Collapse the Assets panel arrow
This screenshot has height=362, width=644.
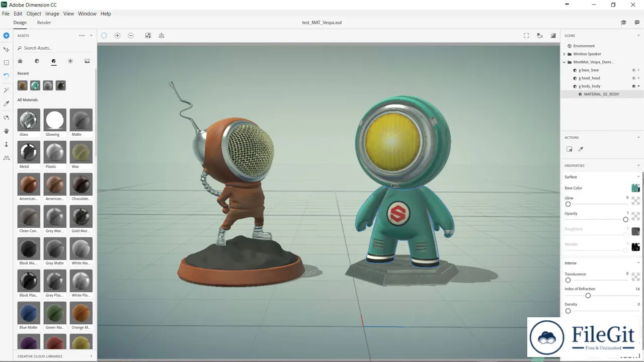91,36
